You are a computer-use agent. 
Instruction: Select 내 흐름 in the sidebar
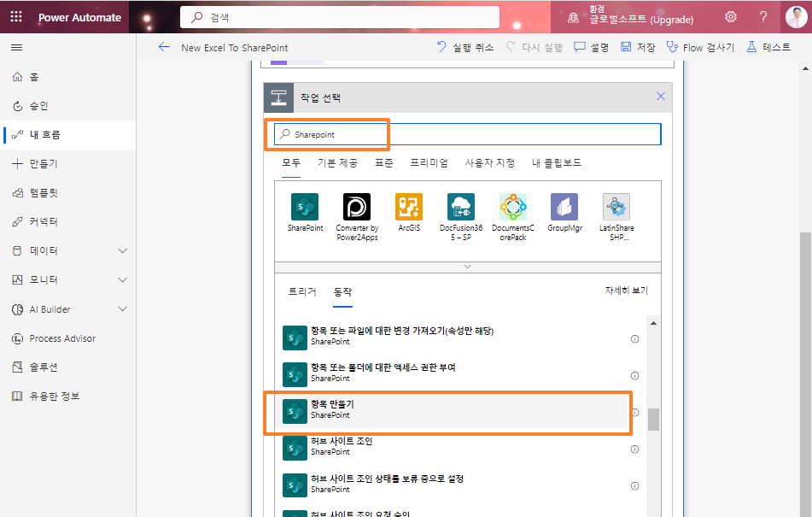tap(67, 135)
